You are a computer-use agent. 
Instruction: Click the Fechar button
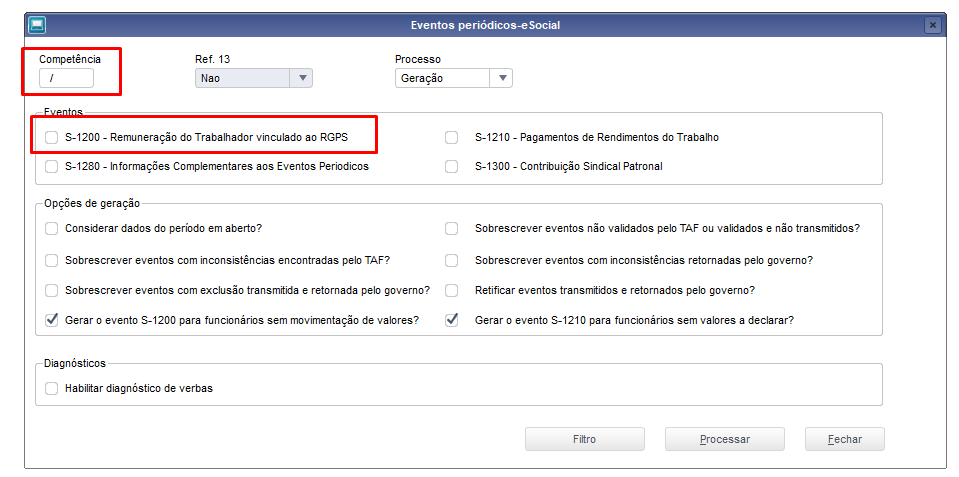(x=845, y=439)
